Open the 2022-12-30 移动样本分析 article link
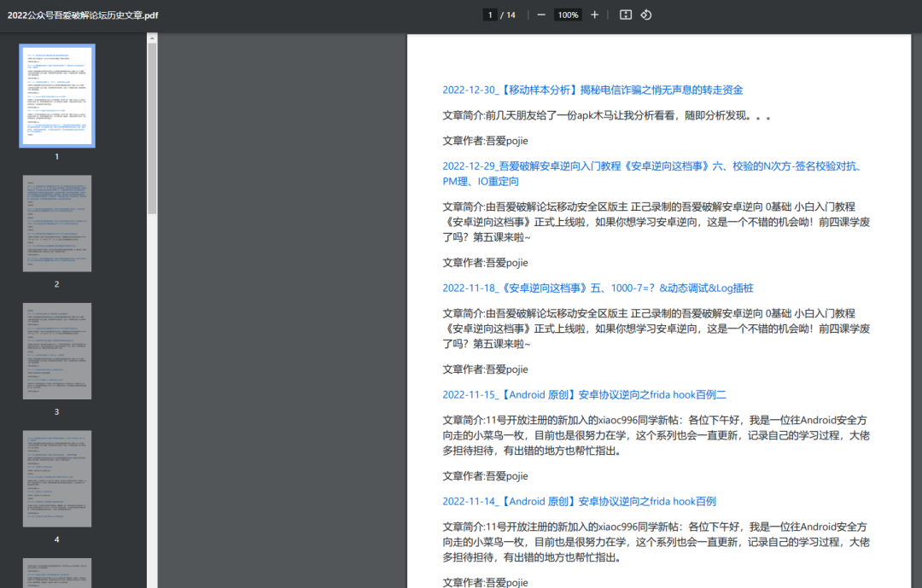This screenshot has height=588, width=922. [x=592, y=90]
